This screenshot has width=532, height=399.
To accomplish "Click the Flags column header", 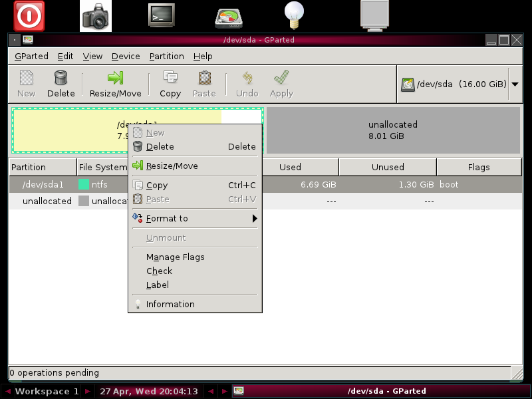I will pos(479,168).
